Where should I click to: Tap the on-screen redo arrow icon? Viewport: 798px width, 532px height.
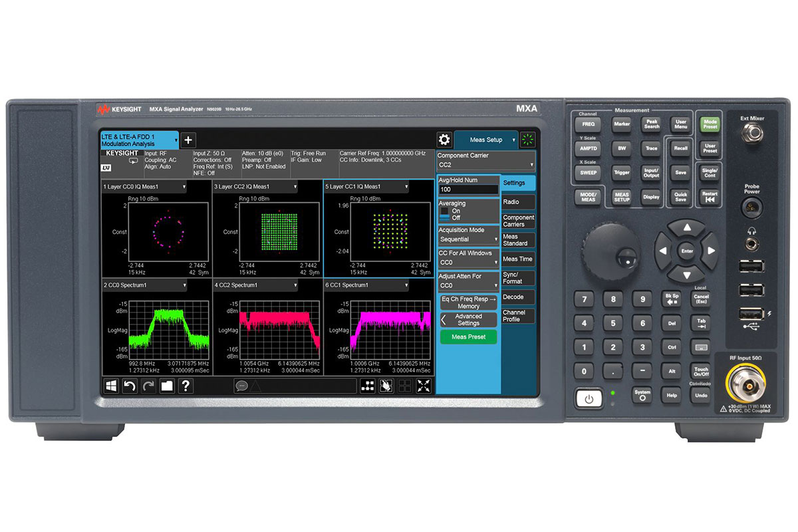[148, 386]
